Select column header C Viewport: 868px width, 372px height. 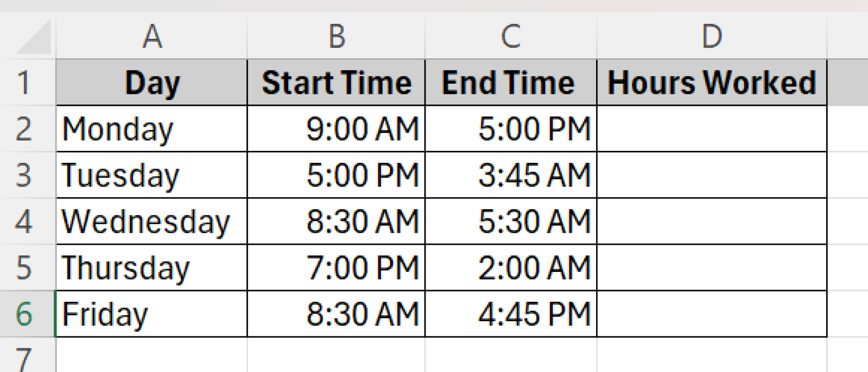pyautogui.click(x=510, y=35)
